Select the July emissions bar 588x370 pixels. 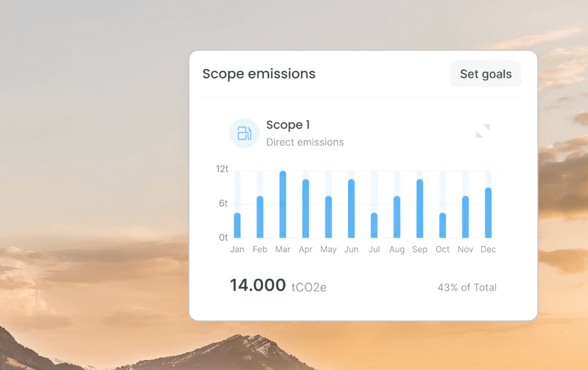[374, 225]
